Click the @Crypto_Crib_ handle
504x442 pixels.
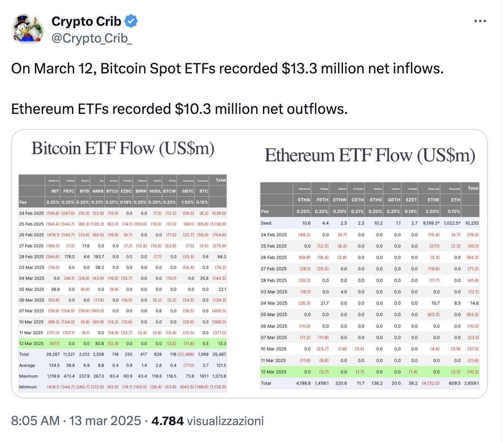pos(91,38)
